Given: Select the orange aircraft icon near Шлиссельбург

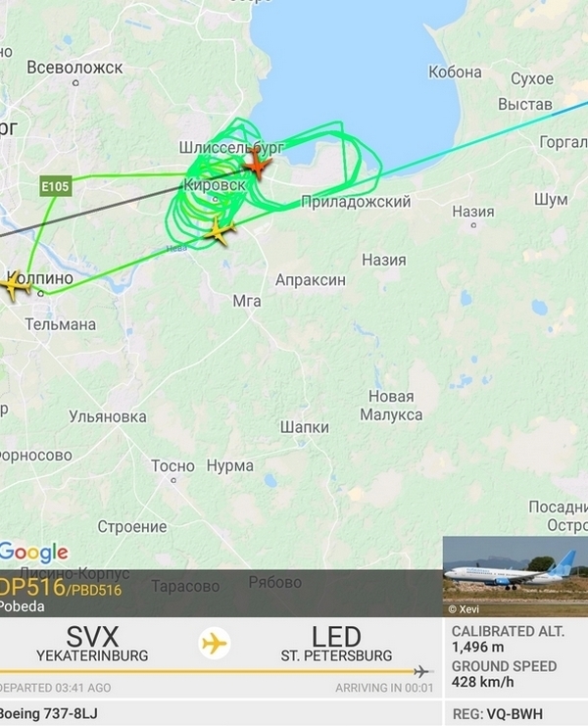Looking at the screenshot, I should pyautogui.click(x=257, y=164).
